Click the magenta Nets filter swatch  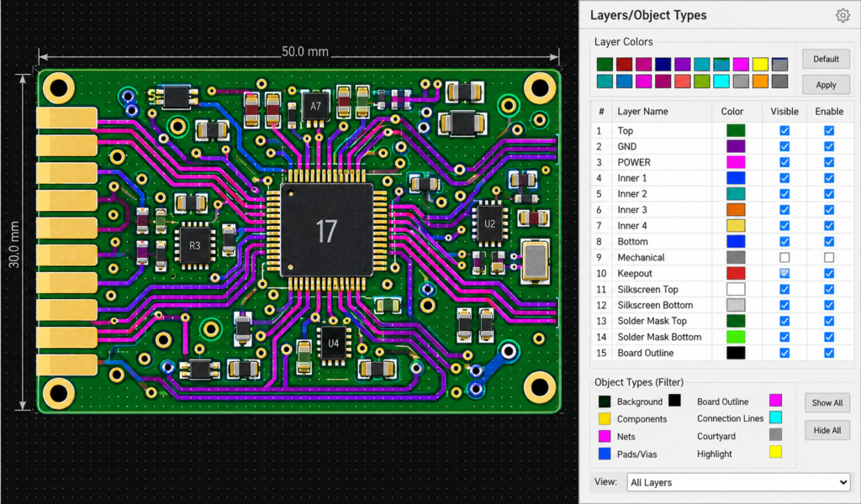pyautogui.click(x=605, y=437)
